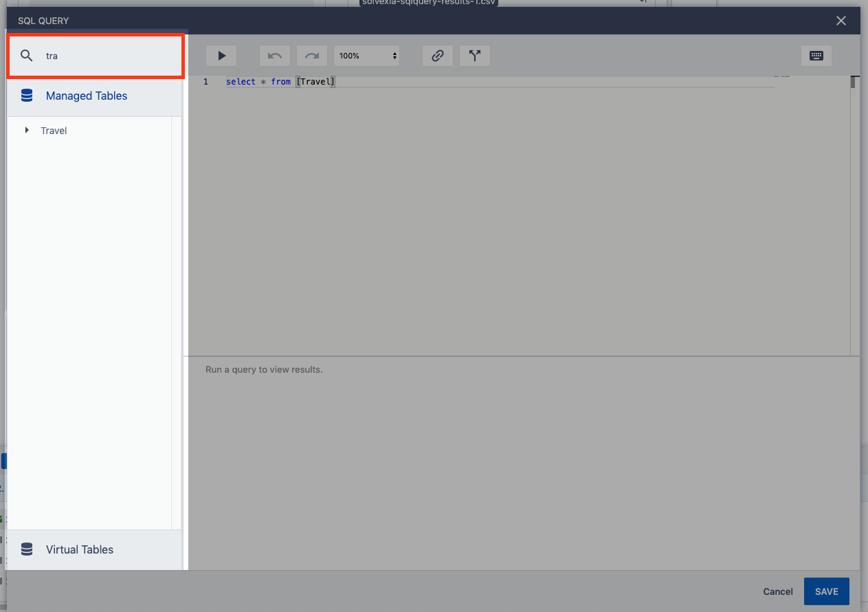Click the editor's vertical scrollbar

click(854, 206)
